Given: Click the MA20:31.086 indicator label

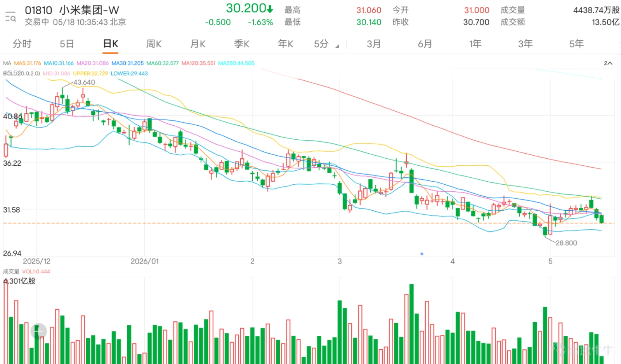Looking at the screenshot, I should tap(92, 63).
